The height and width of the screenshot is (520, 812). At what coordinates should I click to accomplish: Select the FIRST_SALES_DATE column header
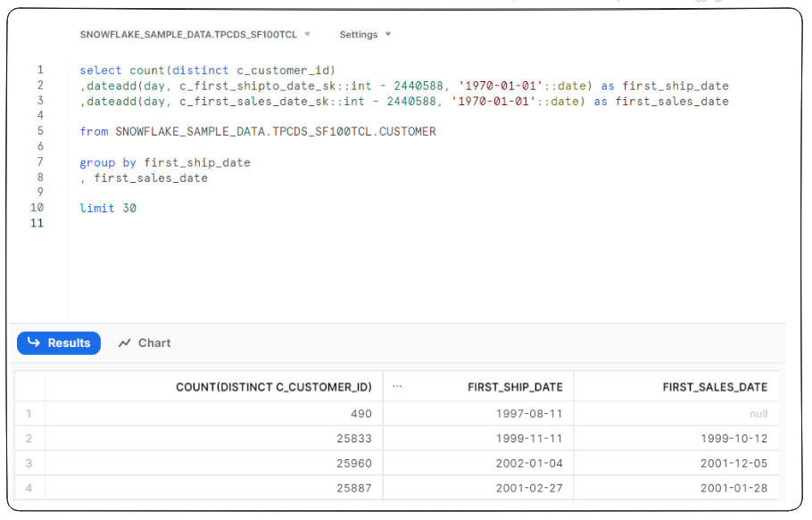[715, 387]
